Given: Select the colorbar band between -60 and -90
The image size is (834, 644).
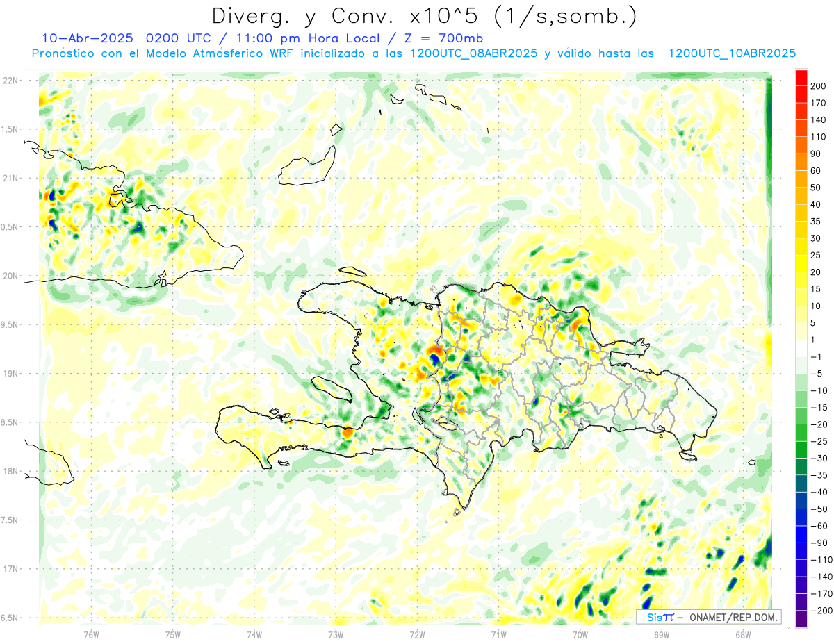Looking at the screenshot, I should pyautogui.click(x=801, y=534).
